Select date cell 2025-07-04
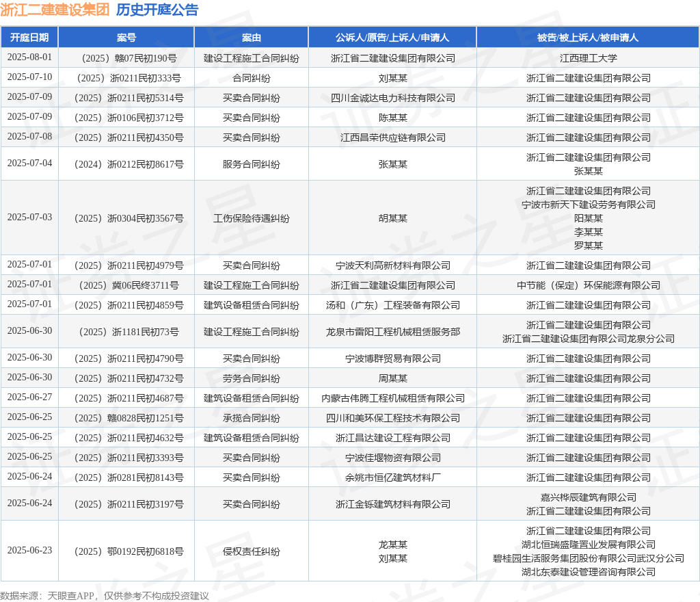This screenshot has height=602, width=700. pos(29,163)
